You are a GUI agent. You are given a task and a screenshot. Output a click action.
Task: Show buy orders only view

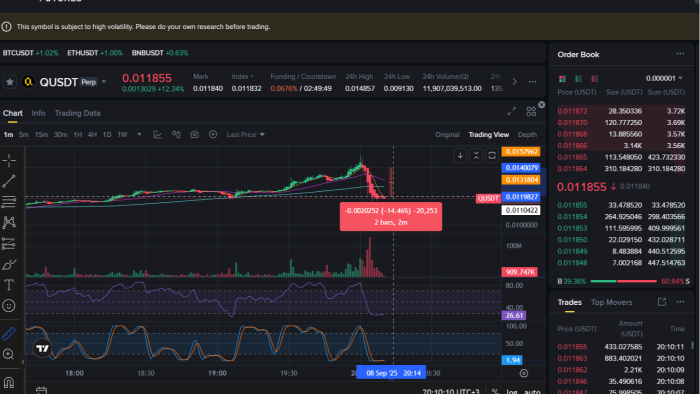(x=579, y=79)
